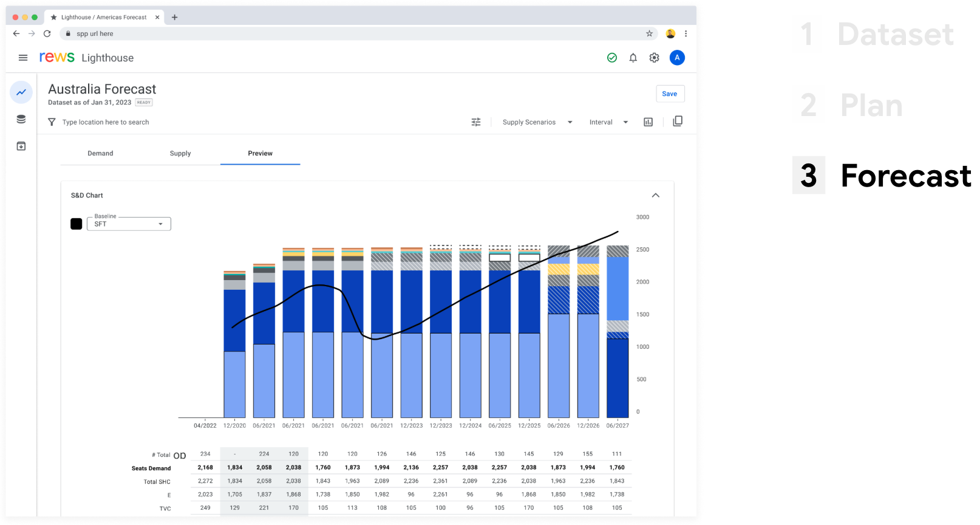The height and width of the screenshot is (525, 980).
Task: Click the 04/2022 axis label
Action: (205, 425)
